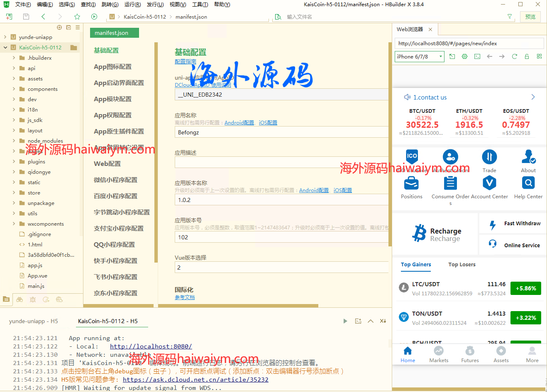Screen dimensions: 547x392
Task: Expand the components folder
Action: [14, 89]
